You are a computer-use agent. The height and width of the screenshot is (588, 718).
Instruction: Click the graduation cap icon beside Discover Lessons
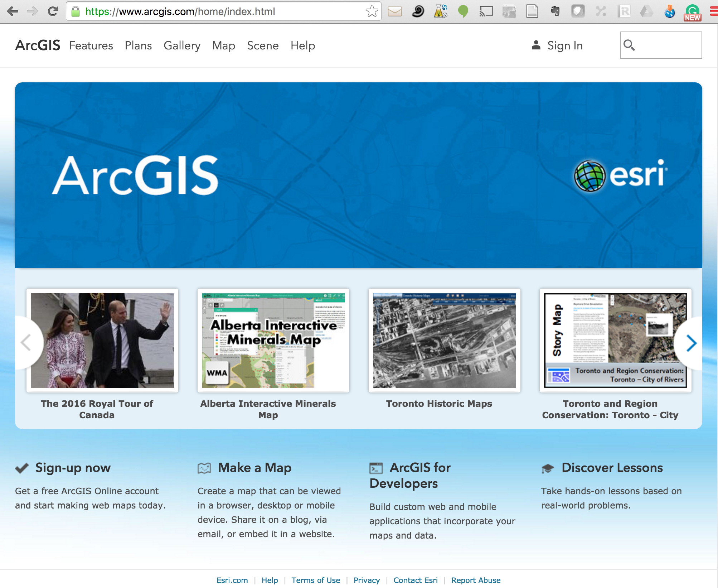pos(548,468)
